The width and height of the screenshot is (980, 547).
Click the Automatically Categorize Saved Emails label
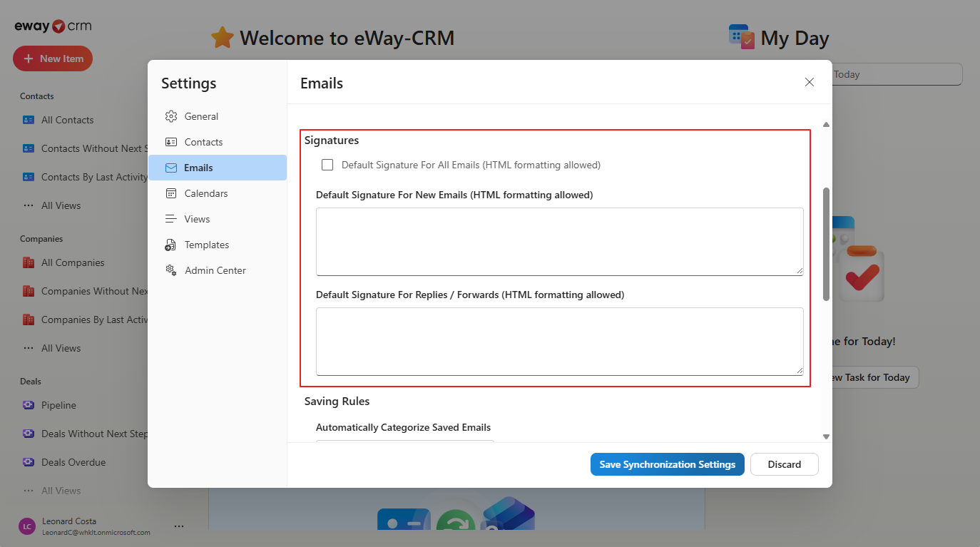coord(404,427)
